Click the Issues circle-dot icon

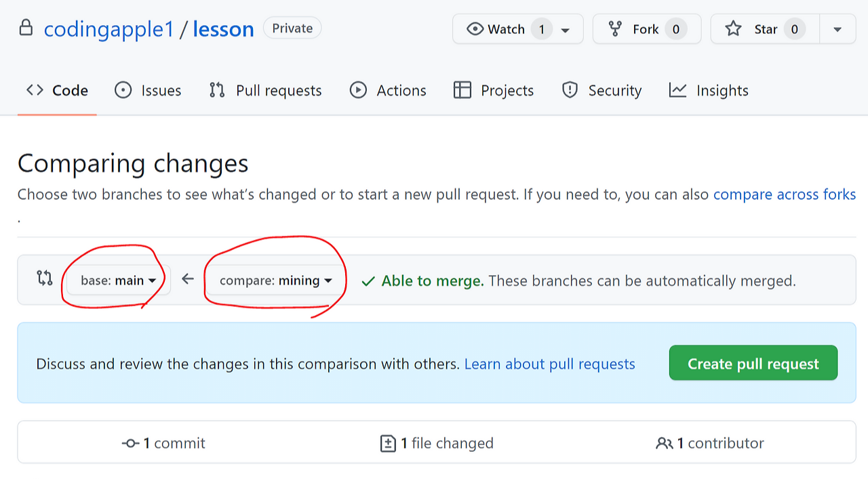tap(123, 90)
